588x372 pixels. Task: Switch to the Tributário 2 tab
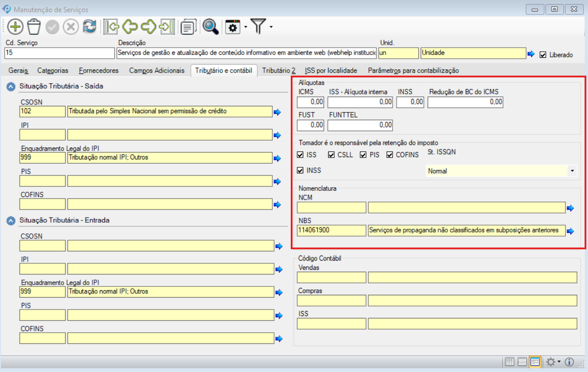(x=279, y=70)
